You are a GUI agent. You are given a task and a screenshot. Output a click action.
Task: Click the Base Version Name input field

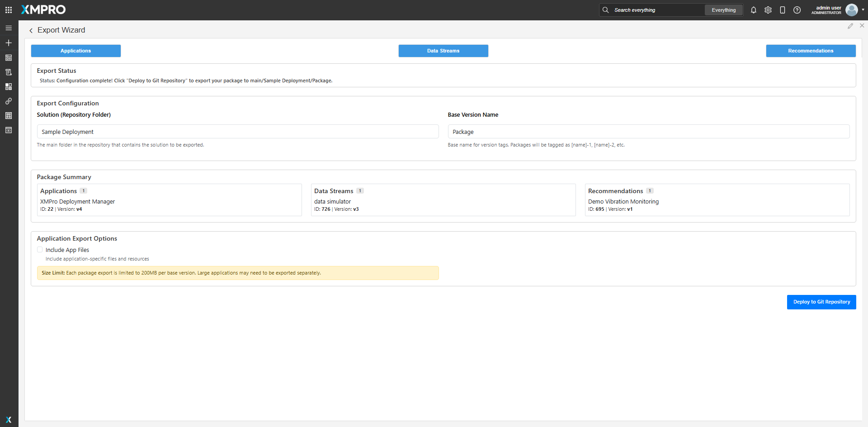[x=648, y=132]
